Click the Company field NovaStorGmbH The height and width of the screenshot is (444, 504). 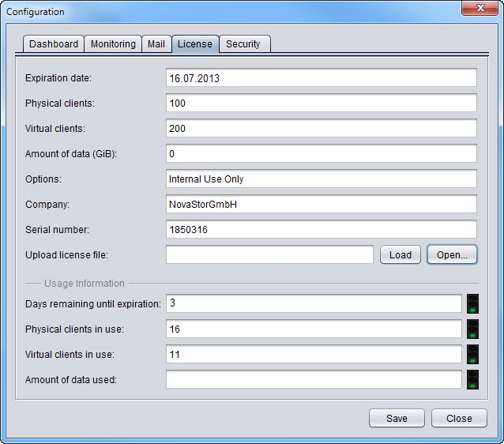321,204
